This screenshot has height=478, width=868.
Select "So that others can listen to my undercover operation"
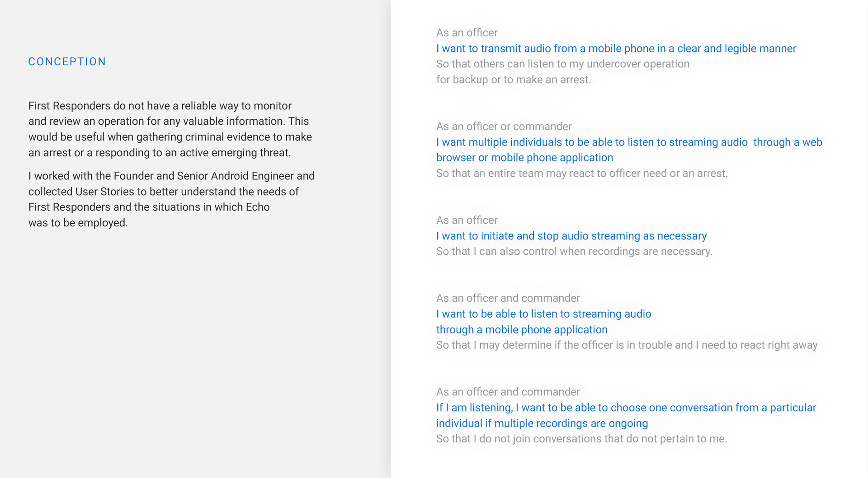pyautogui.click(x=562, y=64)
